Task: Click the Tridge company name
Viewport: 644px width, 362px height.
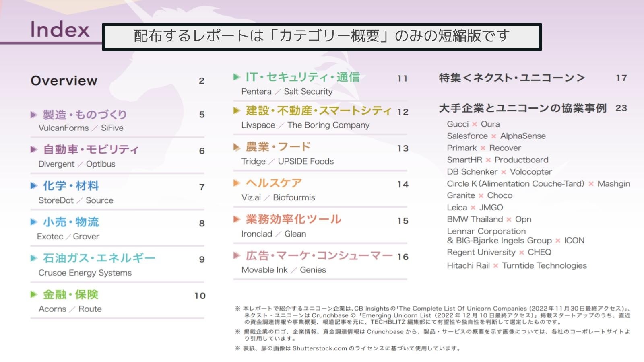Action: coord(254,161)
